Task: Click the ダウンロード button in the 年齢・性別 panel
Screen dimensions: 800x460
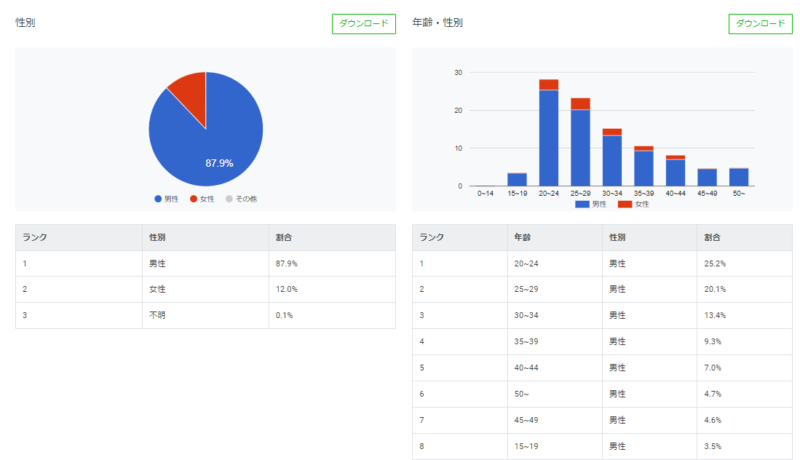Action: tap(760, 24)
